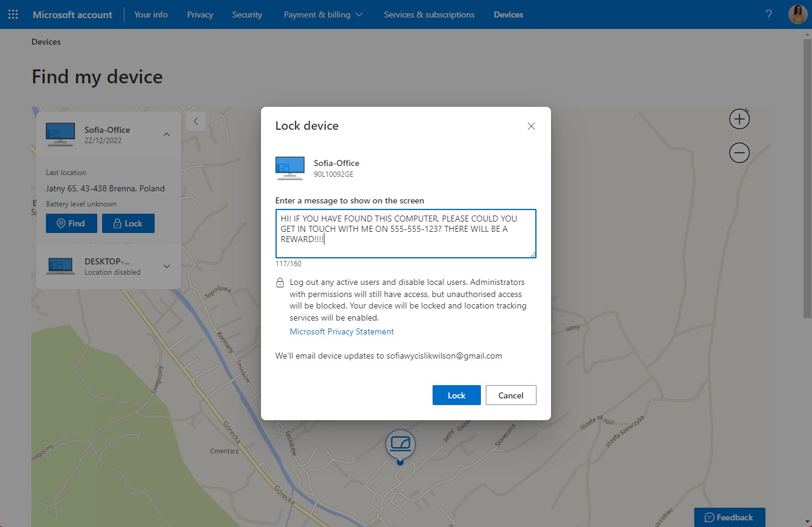Viewport: 812px width, 527px height.
Task: Close the Lock device dialog
Action: tap(531, 126)
